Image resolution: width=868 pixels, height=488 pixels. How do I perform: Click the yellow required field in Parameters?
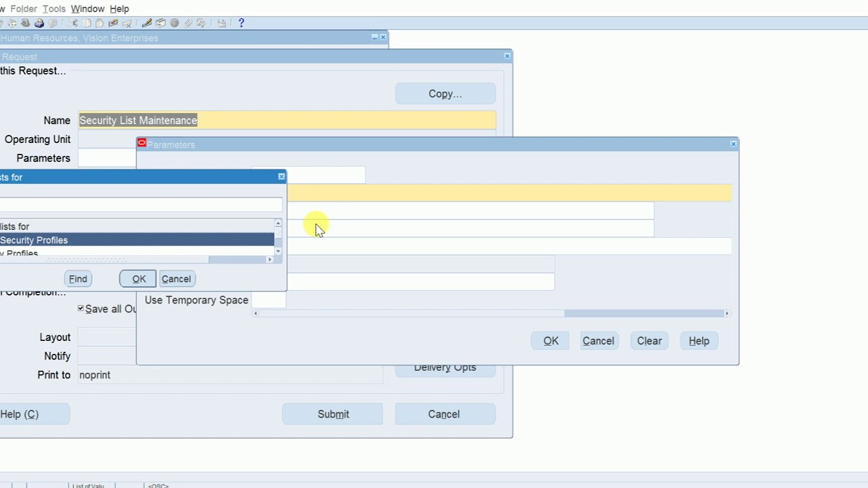tap(509, 193)
